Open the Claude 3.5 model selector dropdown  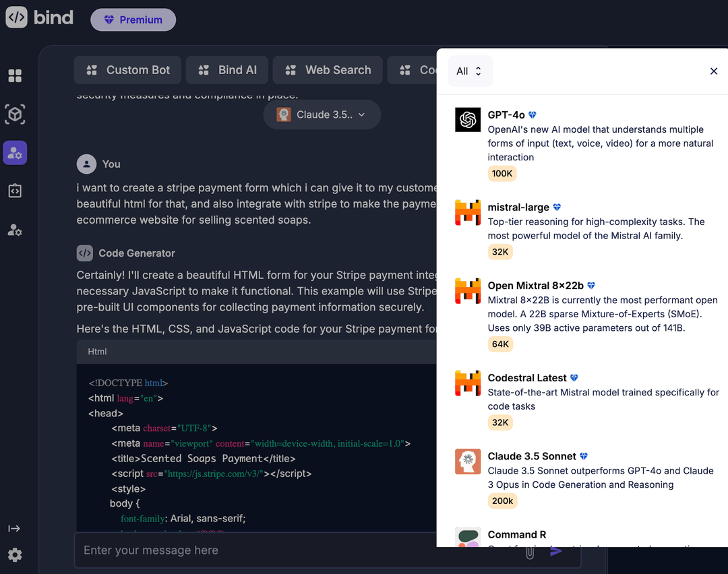tap(322, 115)
